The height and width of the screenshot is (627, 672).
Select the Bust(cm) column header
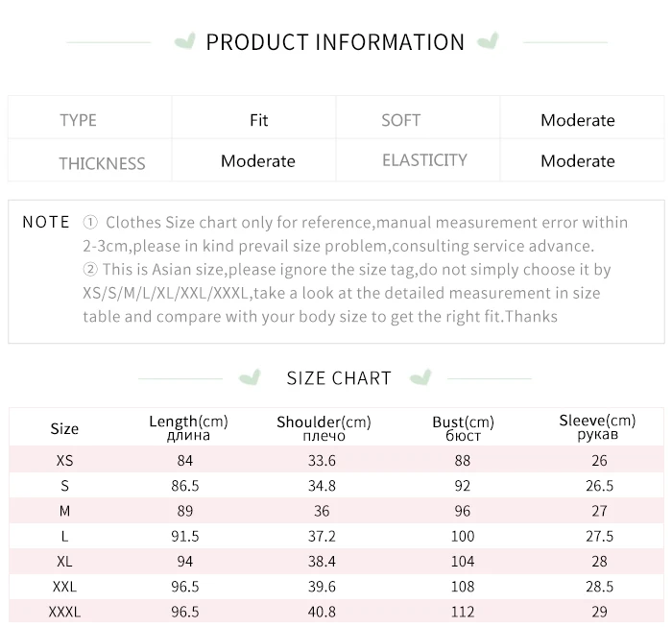click(x=463, y=427)
